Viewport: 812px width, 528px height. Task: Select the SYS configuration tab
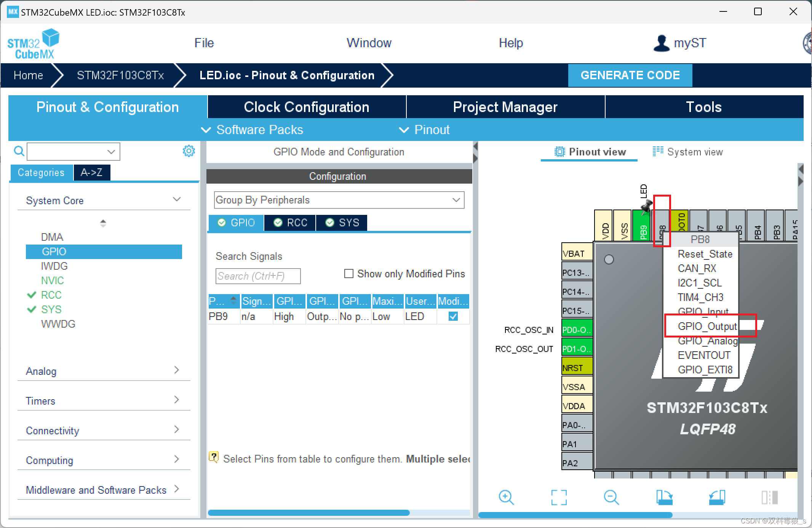[342, 222]
